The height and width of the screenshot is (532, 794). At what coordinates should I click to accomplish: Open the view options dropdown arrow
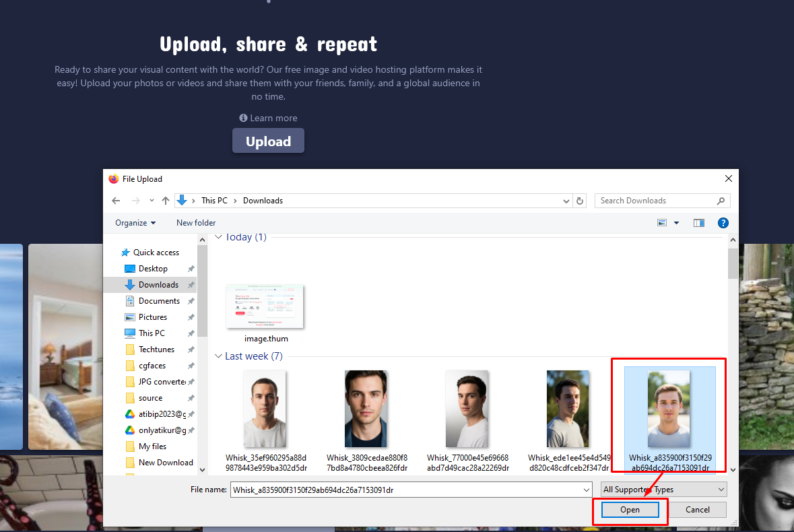tap(676, 223)
